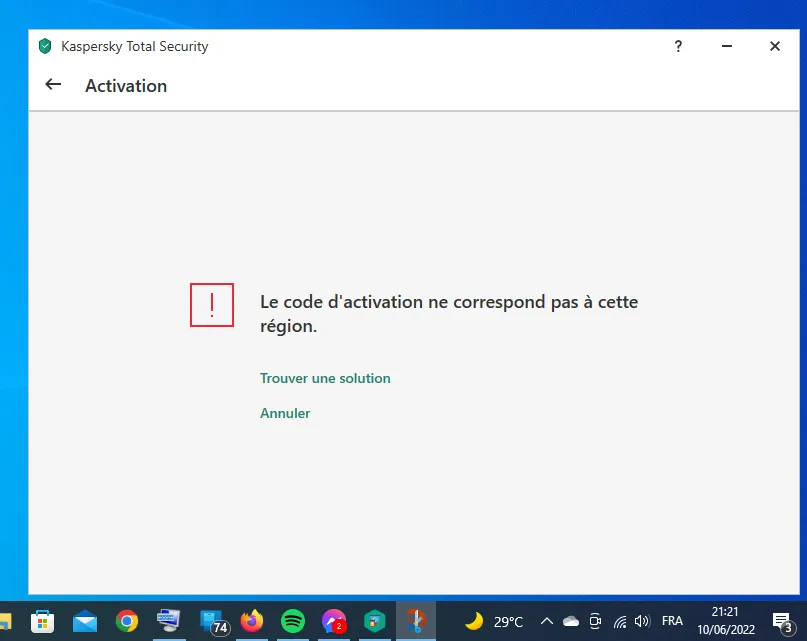Click the Kaspersky shield logo in title bar

click(x=45, y=46)
